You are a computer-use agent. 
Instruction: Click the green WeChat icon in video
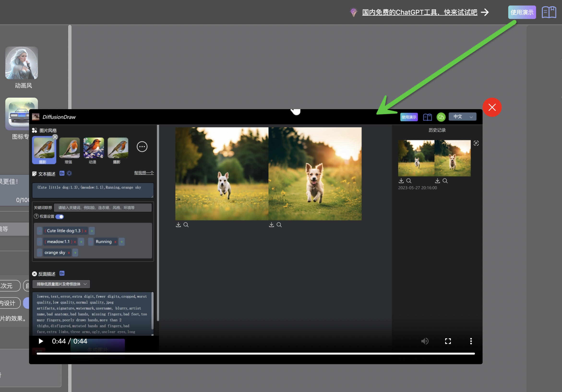coord(441,117)
